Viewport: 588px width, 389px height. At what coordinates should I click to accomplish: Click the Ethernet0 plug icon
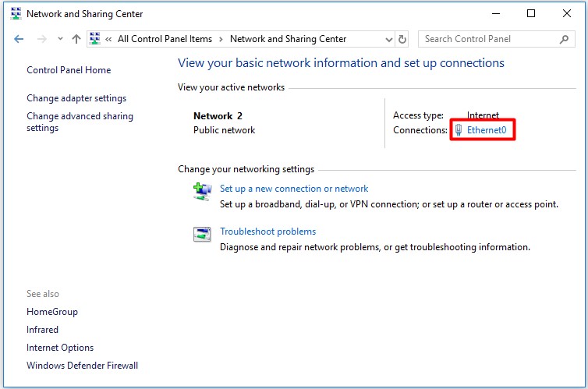click(459, 130)
